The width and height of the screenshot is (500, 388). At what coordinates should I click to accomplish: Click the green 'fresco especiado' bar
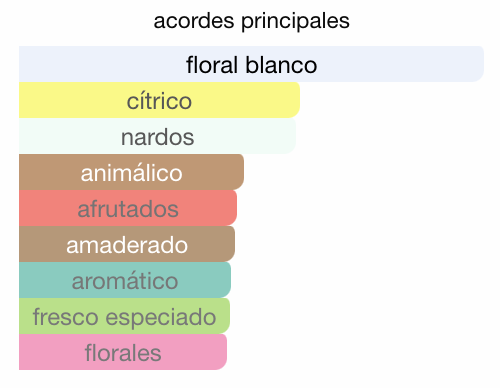[124, 316]
